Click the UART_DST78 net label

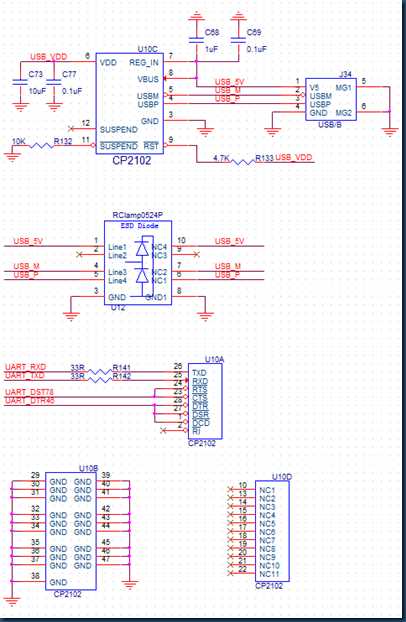pos(29,392)
